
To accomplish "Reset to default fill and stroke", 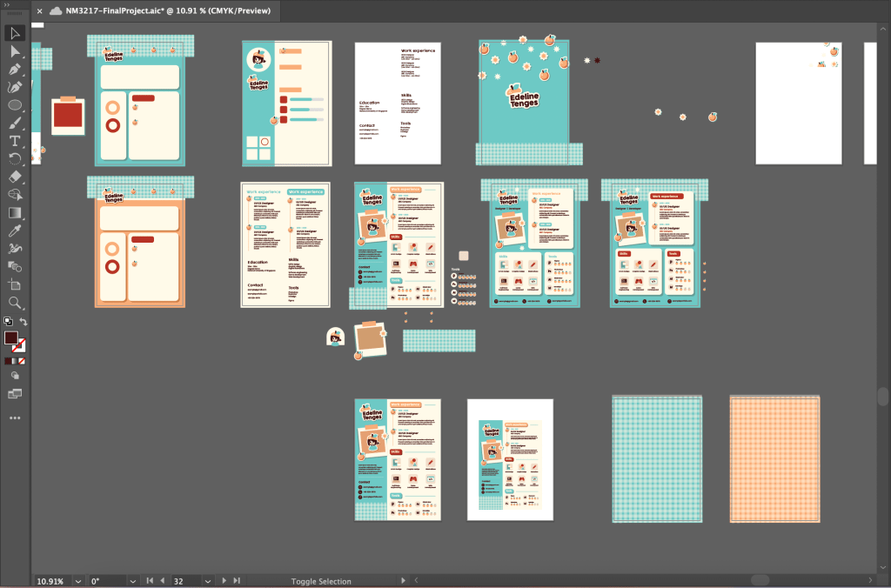I will [x=8, y=322].
